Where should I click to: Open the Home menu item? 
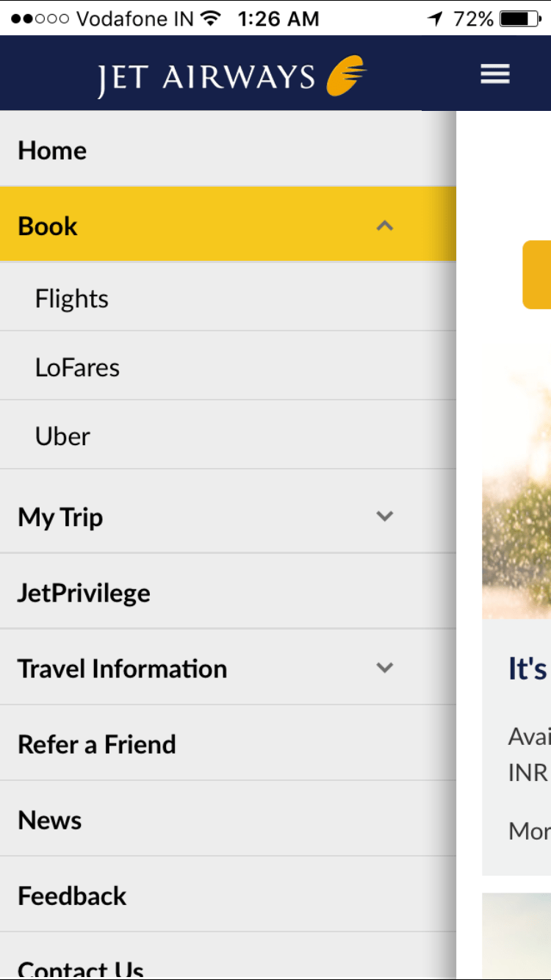click(x=52, y=150)
